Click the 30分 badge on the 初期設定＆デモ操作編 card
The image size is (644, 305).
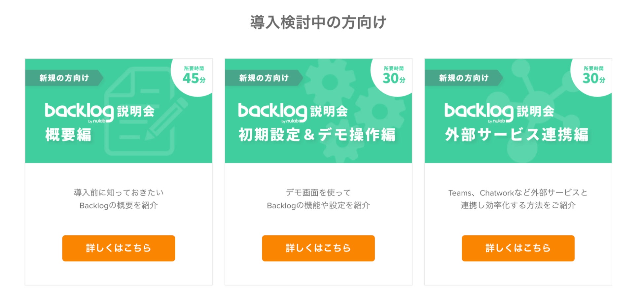pos(394,76)
